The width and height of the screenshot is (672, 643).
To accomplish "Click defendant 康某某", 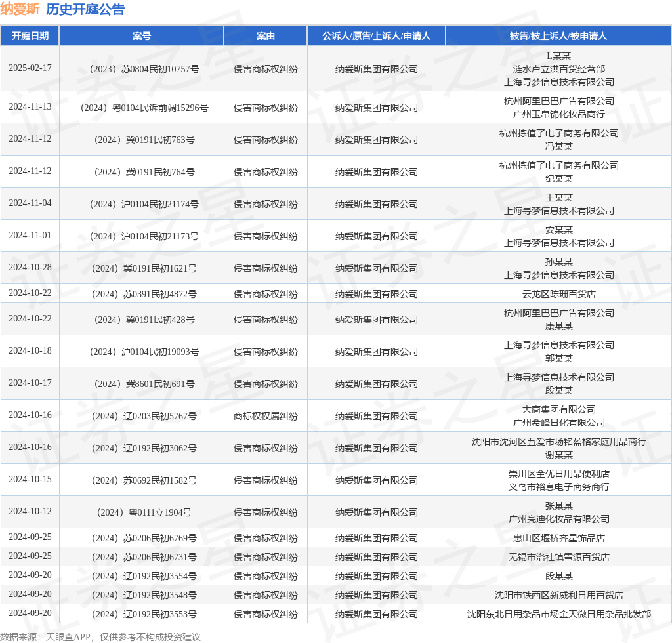I will 559,327.
